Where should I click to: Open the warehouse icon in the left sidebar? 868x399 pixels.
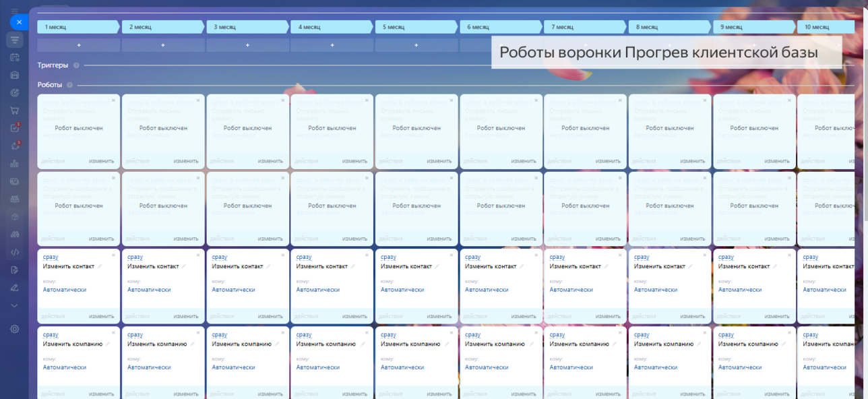tap(14, 75)
